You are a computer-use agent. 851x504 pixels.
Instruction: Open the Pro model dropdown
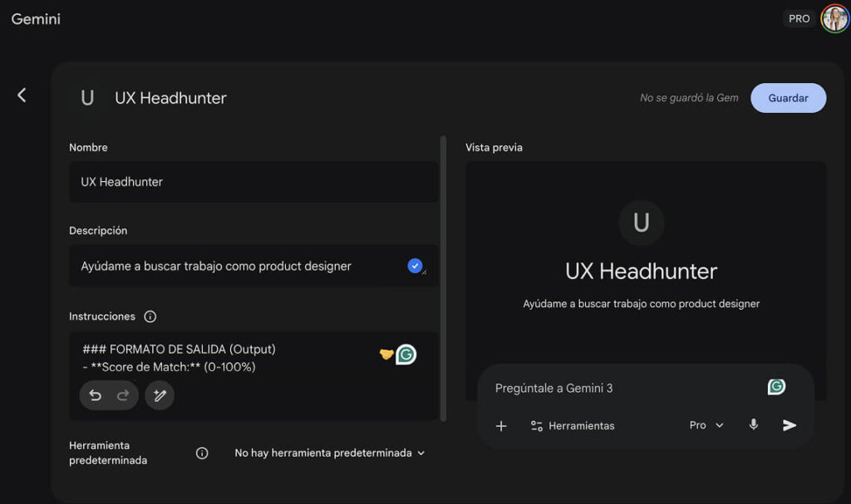pyautogui.click(x=706, y=425)
